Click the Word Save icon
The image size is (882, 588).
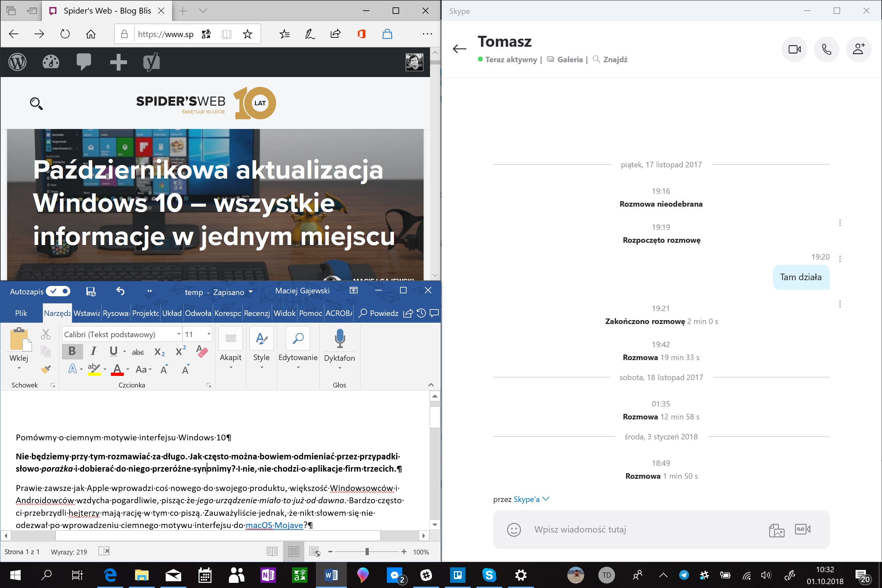pos(91,291)
